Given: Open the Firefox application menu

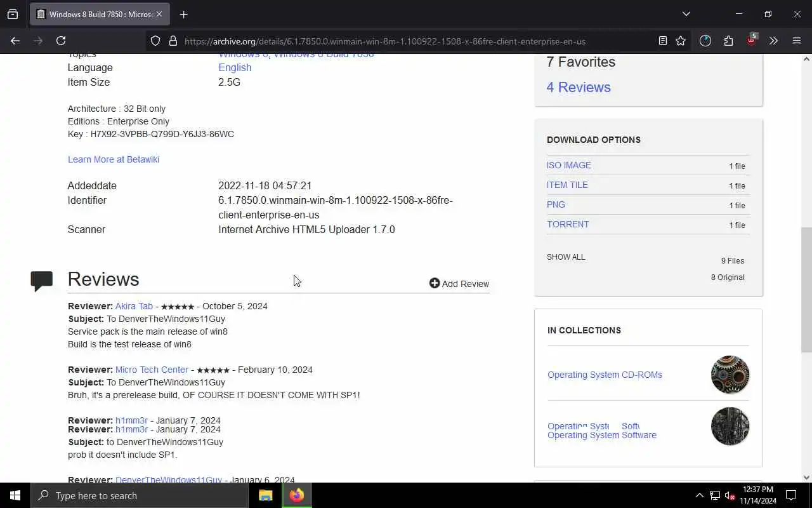Looking at the screenshot, I should (x=797, y=41).
